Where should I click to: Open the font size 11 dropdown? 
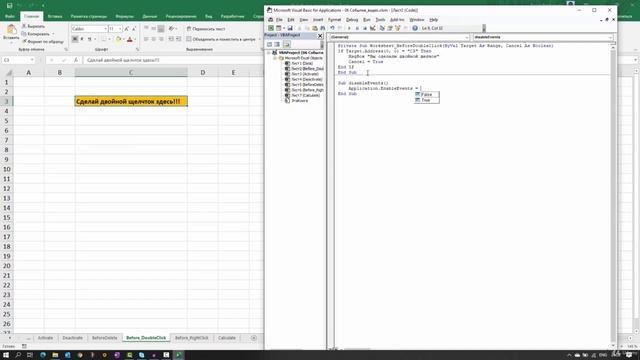120,29
